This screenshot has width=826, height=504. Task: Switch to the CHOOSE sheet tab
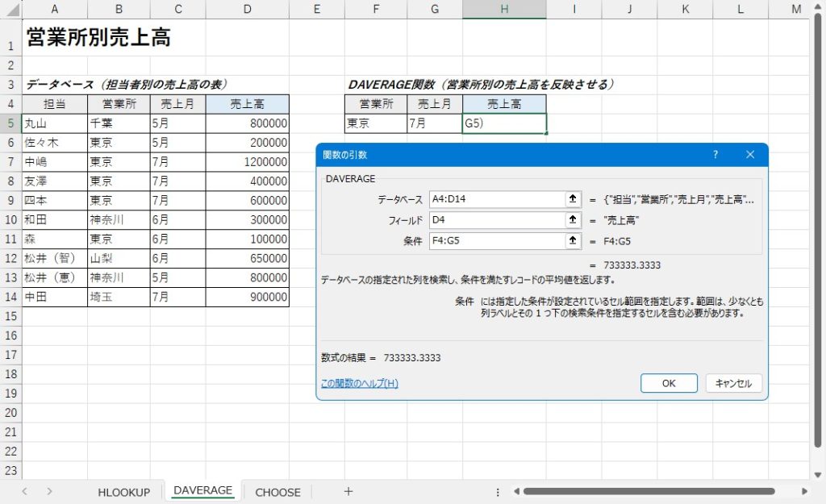(x=277, y=492)
